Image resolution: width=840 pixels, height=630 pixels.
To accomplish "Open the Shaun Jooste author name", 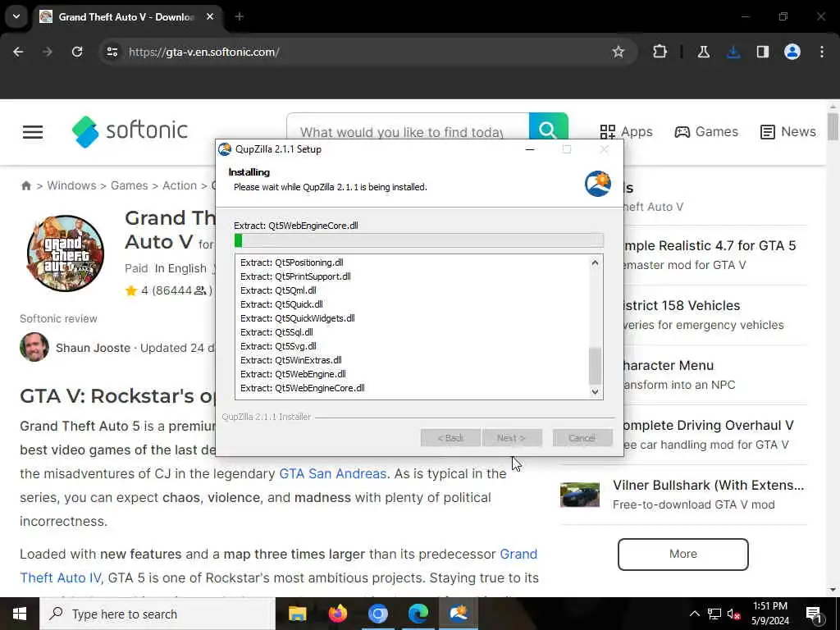I will (x=94, y=348).
